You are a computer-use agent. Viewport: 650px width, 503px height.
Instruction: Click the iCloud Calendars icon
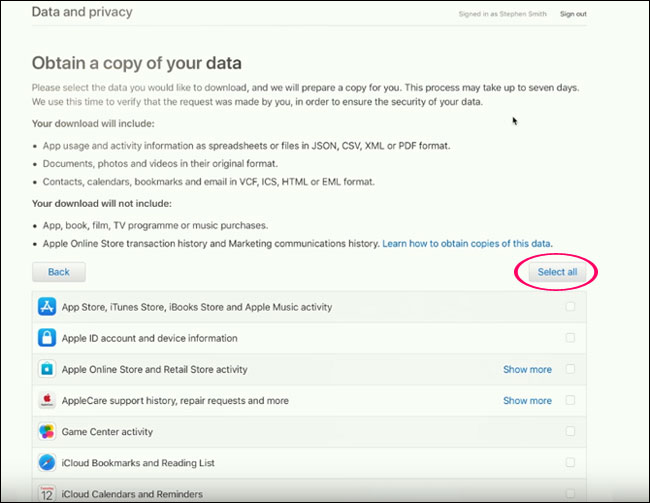coord(46,493)
